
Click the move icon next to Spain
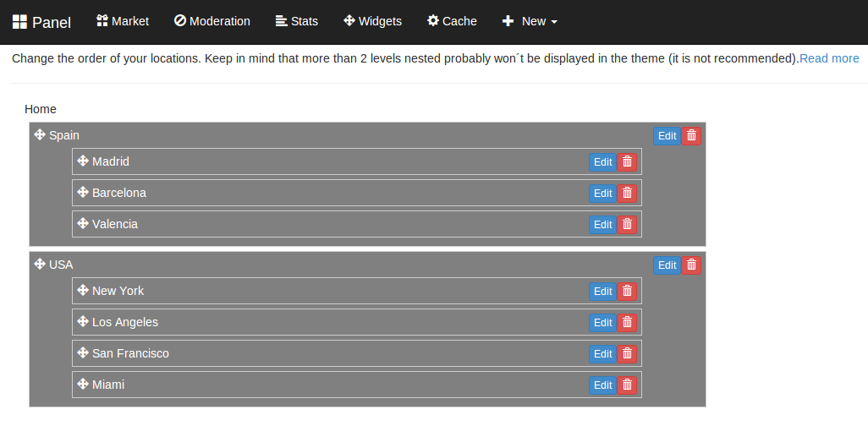point(40,134)
